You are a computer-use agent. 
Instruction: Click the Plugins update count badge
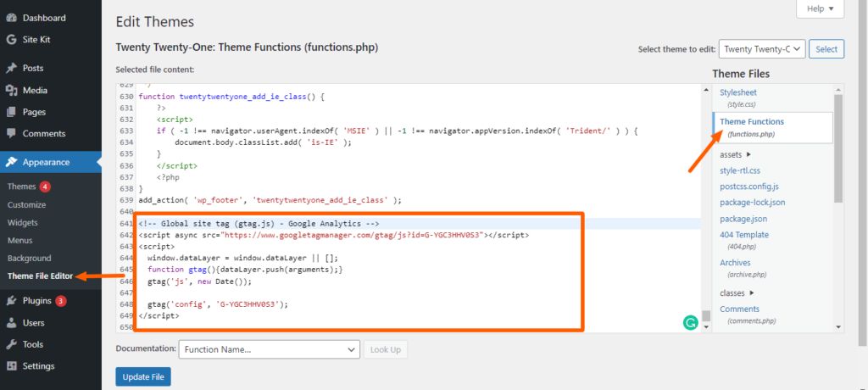[61, 301]
